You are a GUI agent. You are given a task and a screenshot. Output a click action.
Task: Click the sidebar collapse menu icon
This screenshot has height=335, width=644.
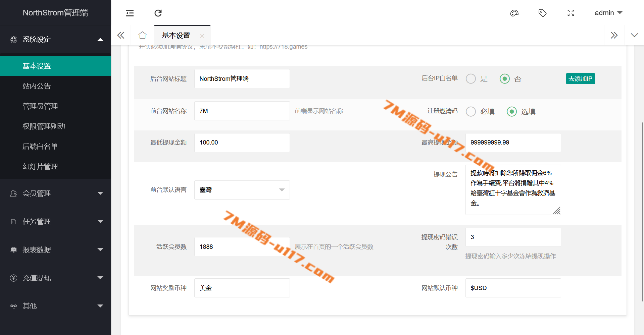(x=130, y=13)
